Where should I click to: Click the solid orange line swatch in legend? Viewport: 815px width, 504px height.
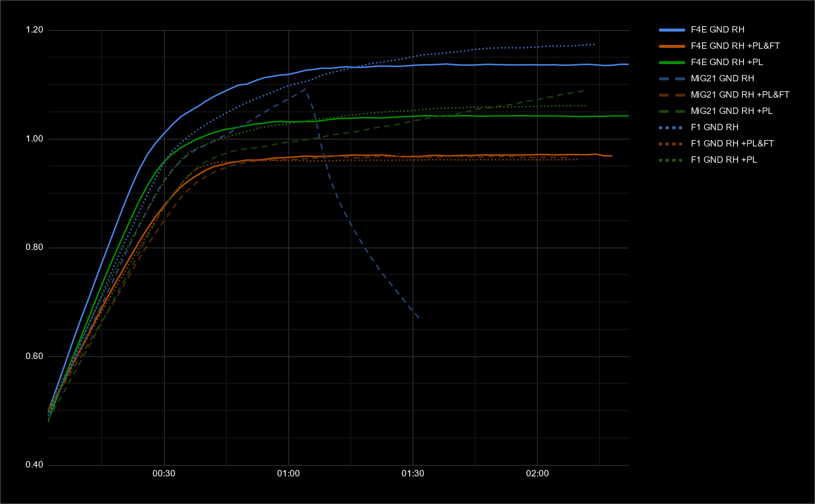(672, 46)
